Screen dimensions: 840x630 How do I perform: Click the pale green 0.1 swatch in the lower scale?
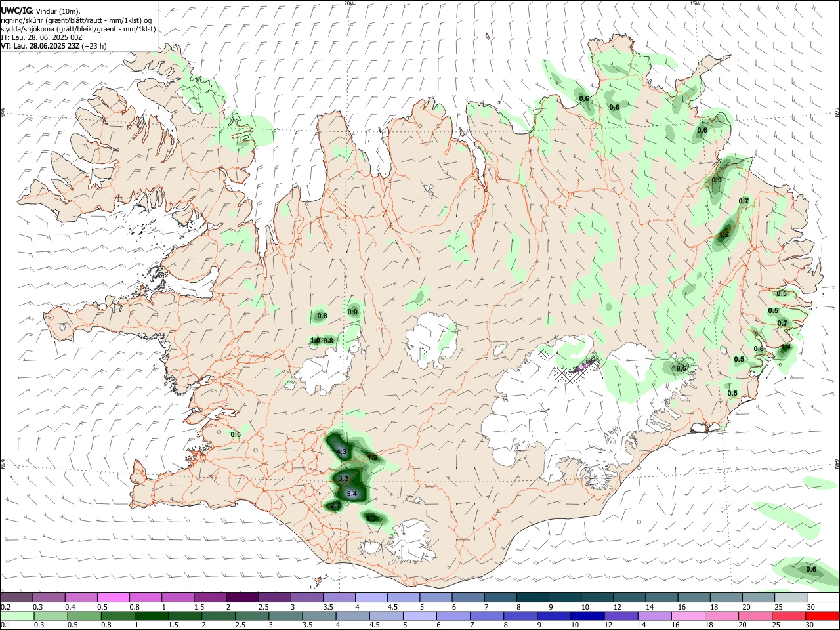[x=17, y=616]
